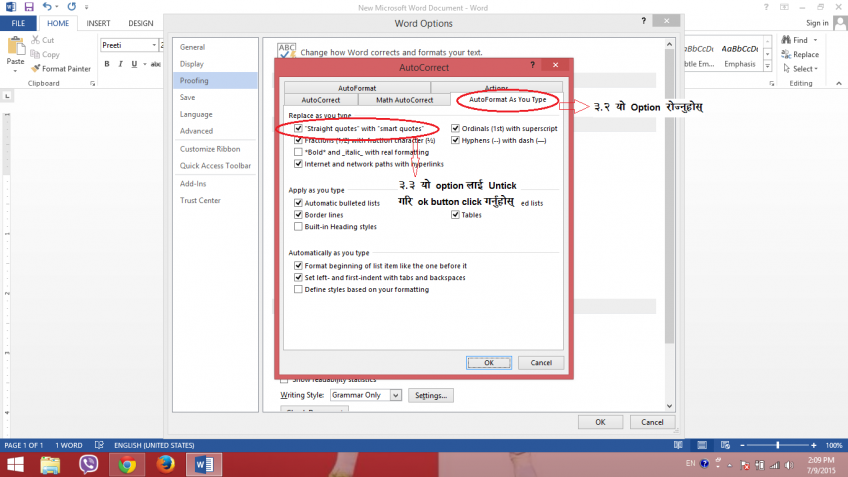Click Copy in Clipboard group
848x477 pixels.
pos(45,54)
